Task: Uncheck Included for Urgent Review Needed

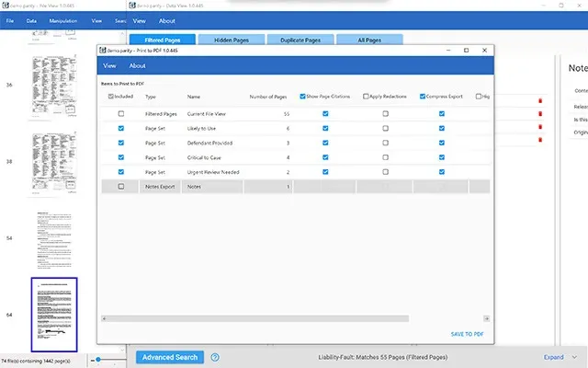Action: 120,172
